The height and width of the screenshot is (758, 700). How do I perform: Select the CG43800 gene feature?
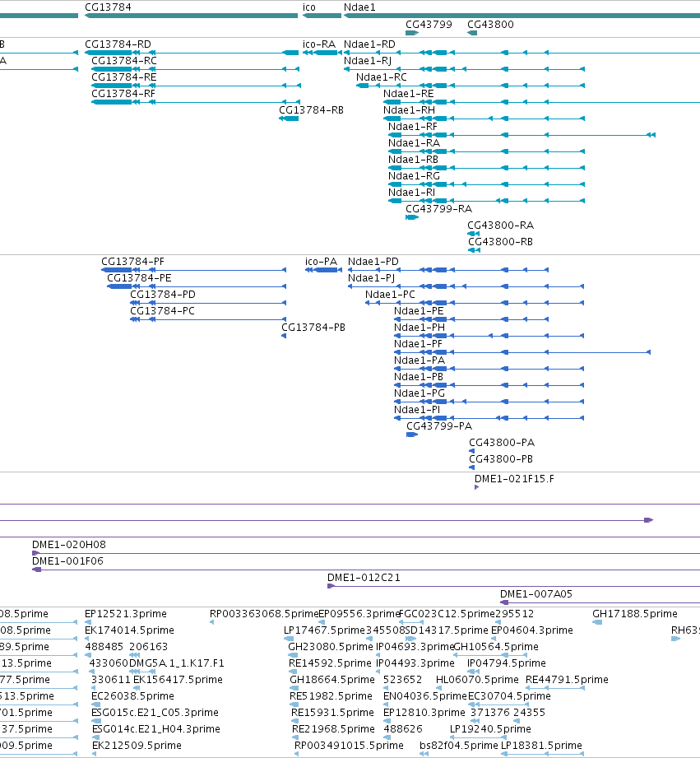[472, 33]
